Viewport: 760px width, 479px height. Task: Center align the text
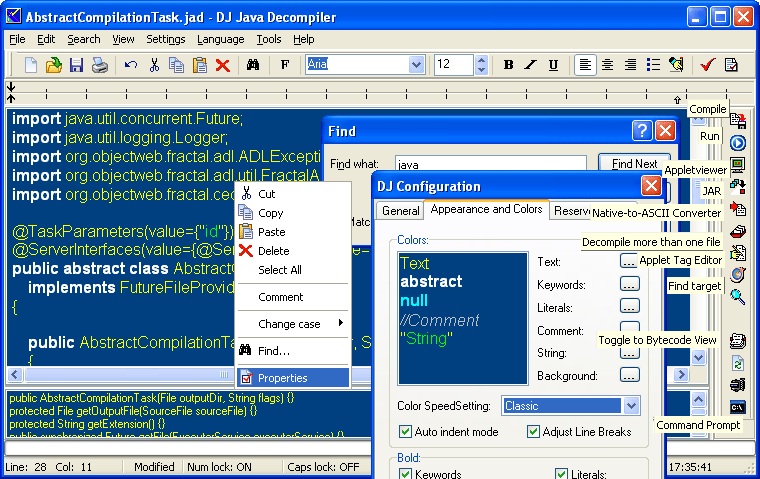[x=607, y=64]
